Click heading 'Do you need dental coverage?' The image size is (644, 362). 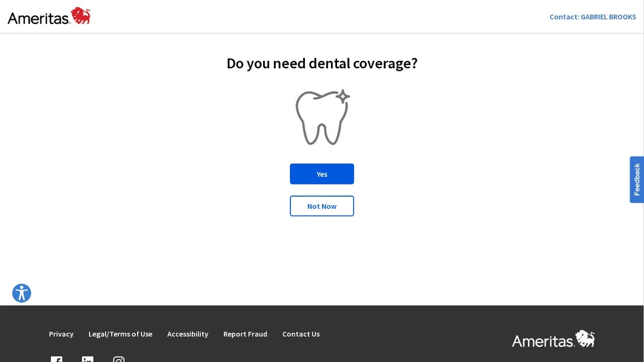(x=322, y=63)
